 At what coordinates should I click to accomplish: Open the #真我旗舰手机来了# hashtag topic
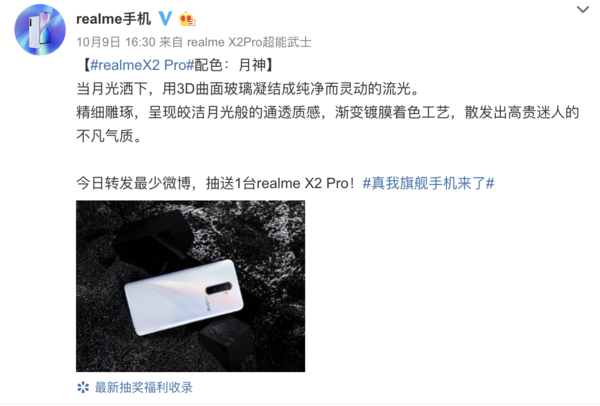428,183
